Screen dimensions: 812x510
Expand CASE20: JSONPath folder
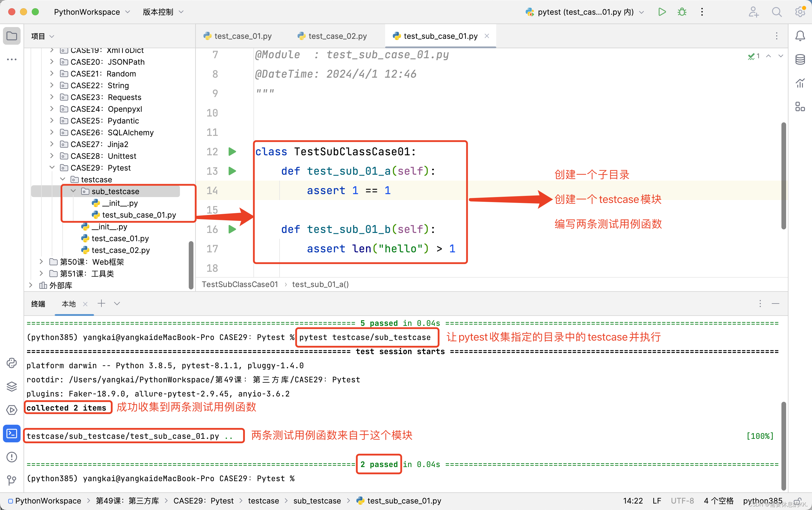51,62
